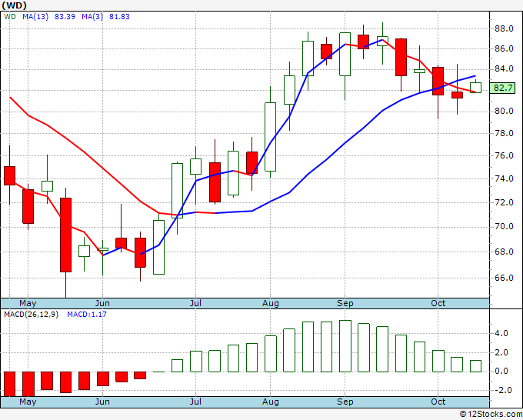Click the Aug label on price chart axis

[271, 303]
